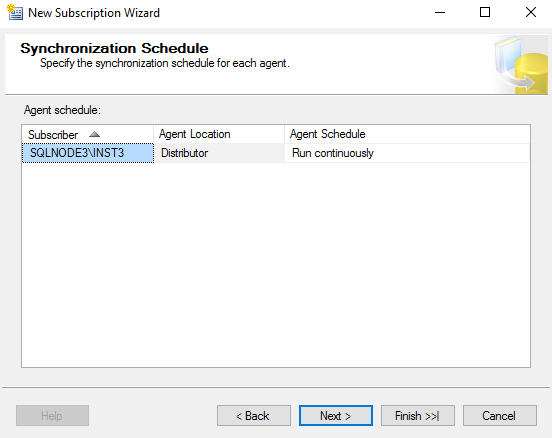Click the greyed-out Help button
Viewport: 552px width, 438px height.
[52, 415]
